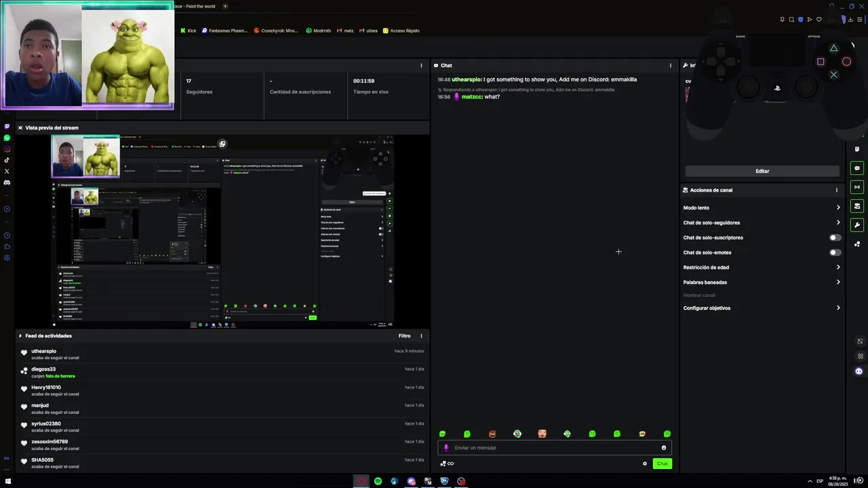The height and width of the screenshot is (488, 868).
Task: Select zesosxim56789 follower row
Action: 222,445
